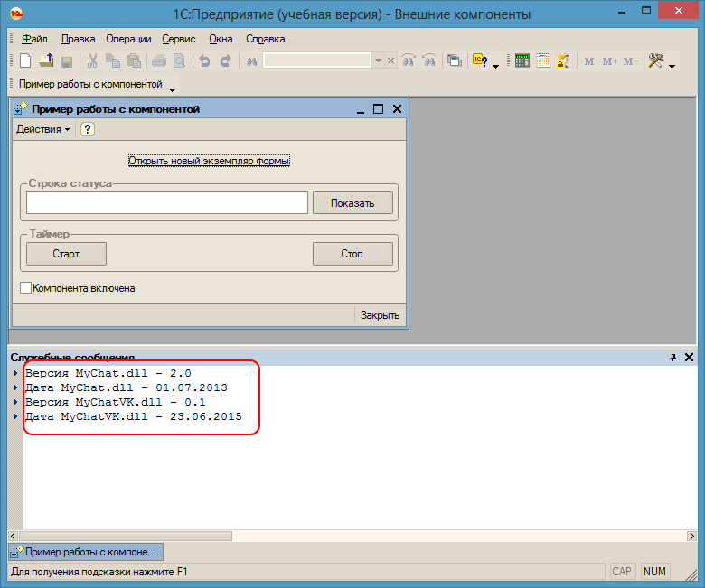Screen dimensions: 705x588
Task: Close the Служебные сообщения panel
Action: pyautogui.click(x=690, y=358)
